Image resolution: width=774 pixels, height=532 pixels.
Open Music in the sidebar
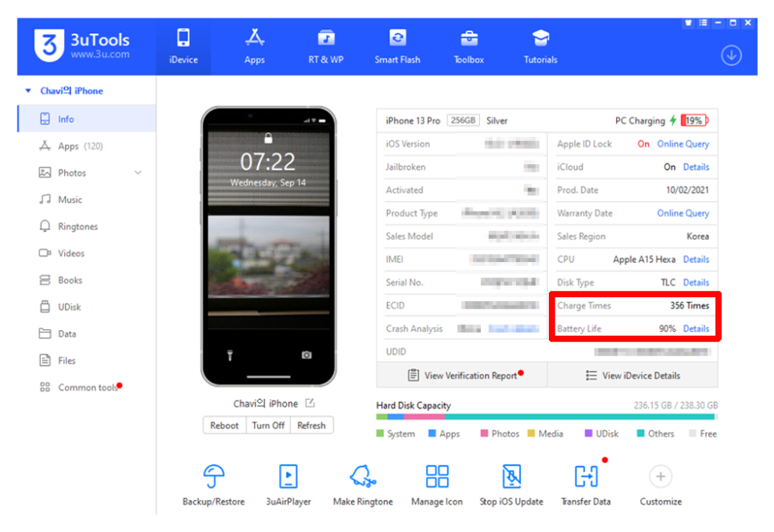click(x=87, y=199)
